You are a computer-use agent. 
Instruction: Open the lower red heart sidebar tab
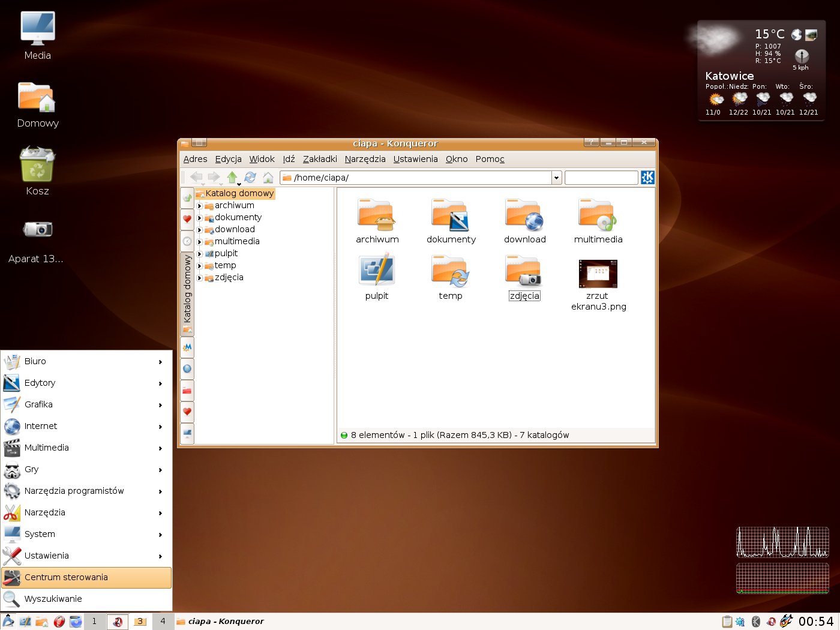pos(187,412)
